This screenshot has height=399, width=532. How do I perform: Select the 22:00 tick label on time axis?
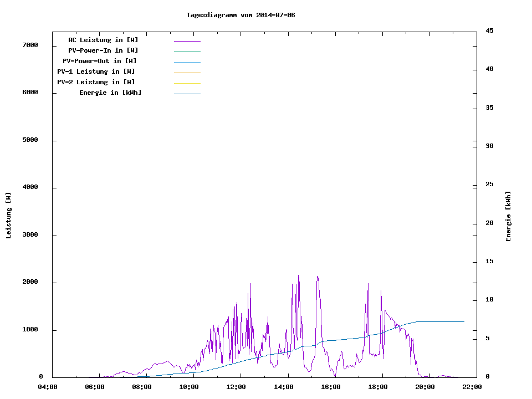[x=472, y=387]
